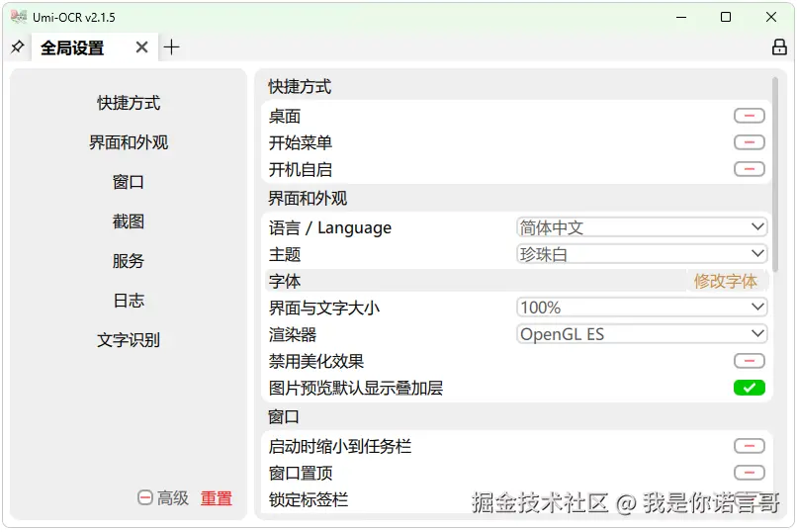Click the 字体 row label
Screen dimensions: 797x532
(x=285, y=281)
